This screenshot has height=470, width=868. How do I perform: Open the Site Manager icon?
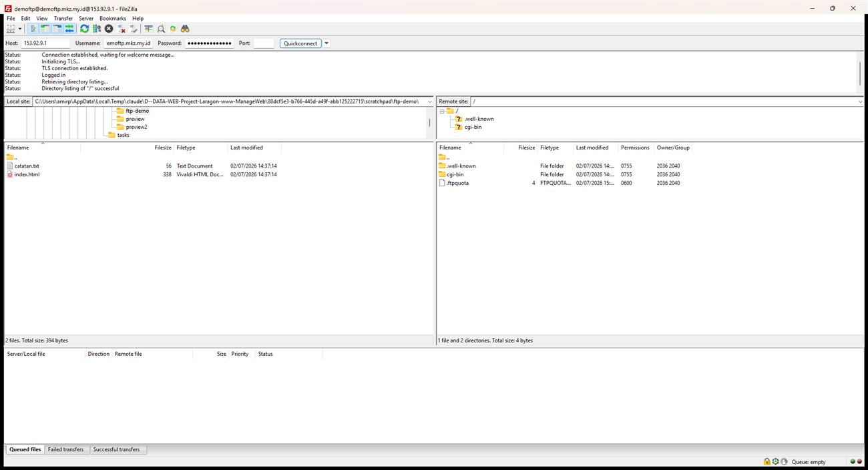tap(11, 29)
